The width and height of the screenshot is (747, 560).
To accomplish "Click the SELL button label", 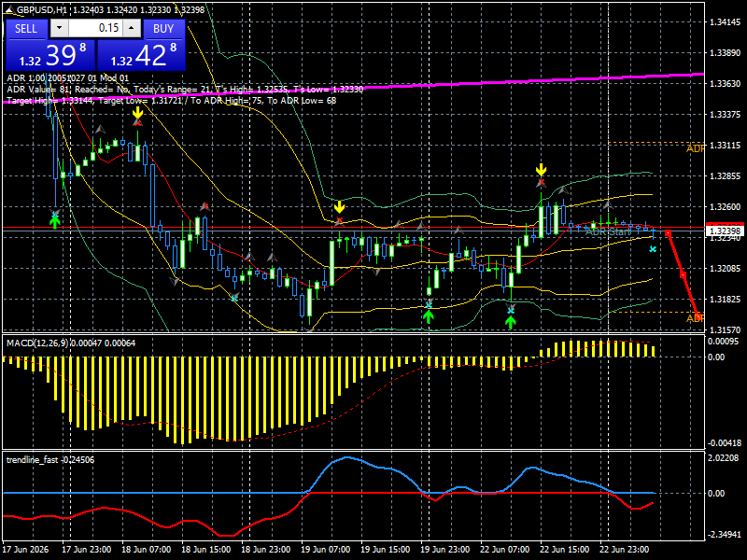I will 26,29.
